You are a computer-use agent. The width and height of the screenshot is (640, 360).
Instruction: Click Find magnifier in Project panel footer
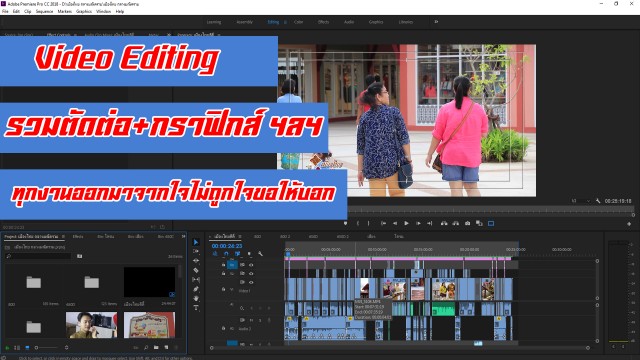(x=146, y=347)
